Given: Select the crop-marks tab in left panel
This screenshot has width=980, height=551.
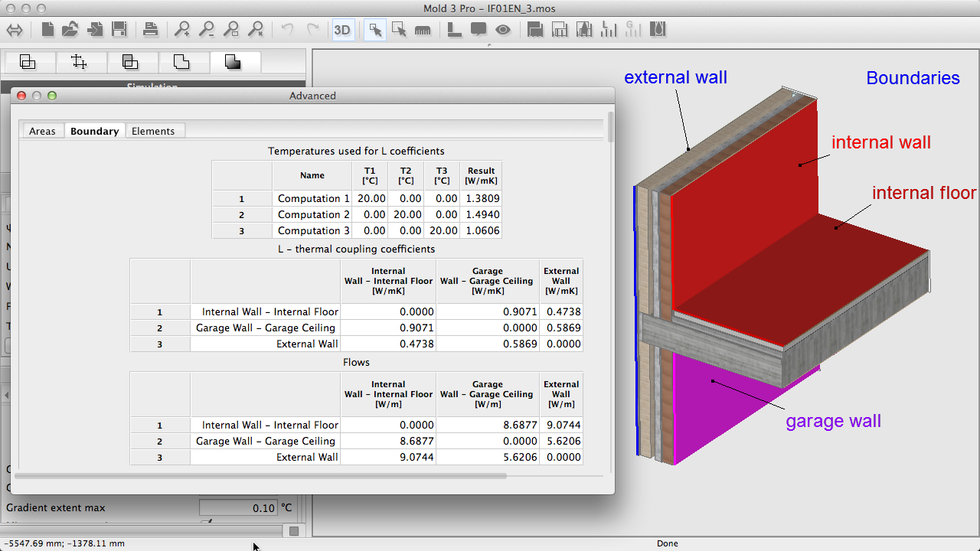Looking at the screenshot, I should [79, 63].
